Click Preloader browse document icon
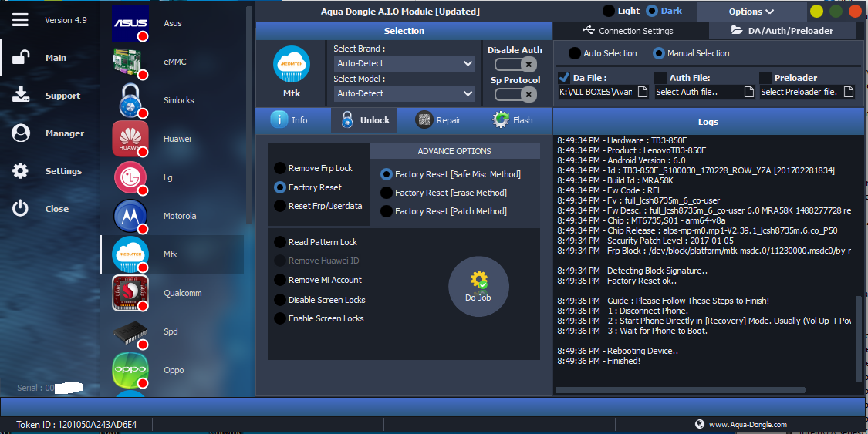Screen dimensions: 868x434 (849, 92)
